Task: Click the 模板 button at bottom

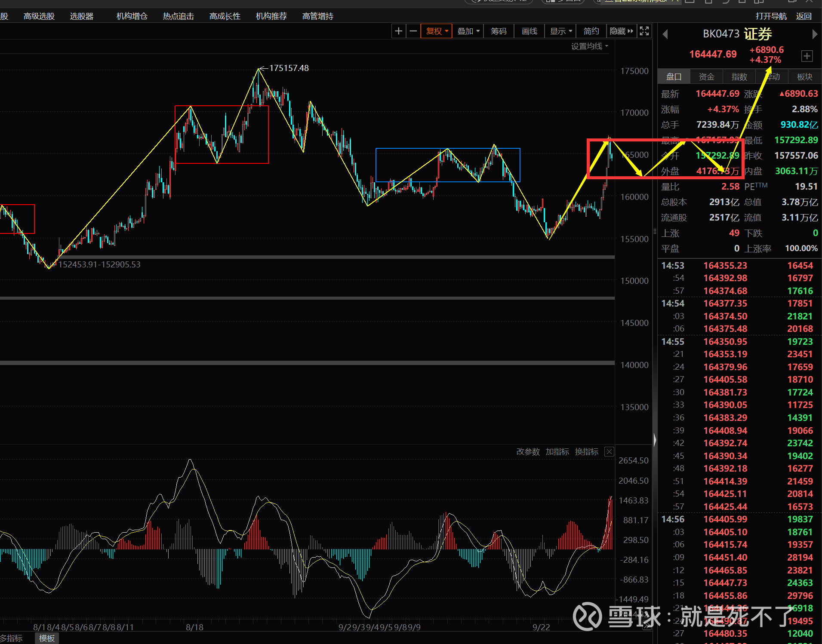Action: (x=46, y=638)
